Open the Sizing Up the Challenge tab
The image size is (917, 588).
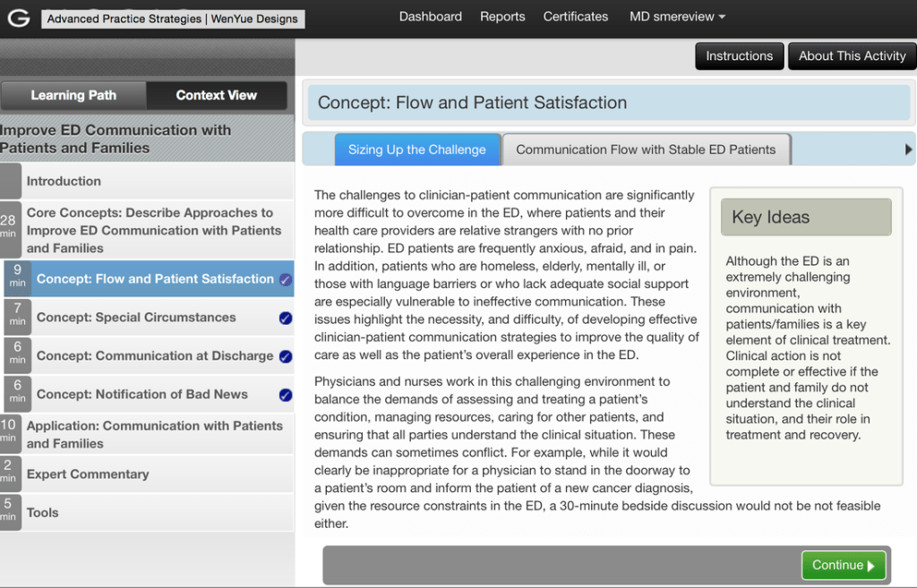tap(416, 149)
